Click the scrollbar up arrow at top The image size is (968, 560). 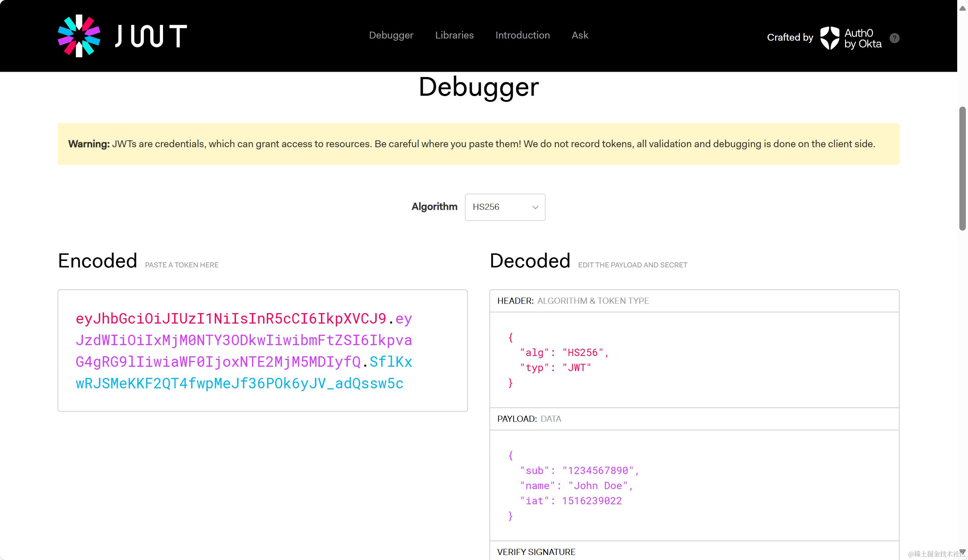click(x=962, y=8)
